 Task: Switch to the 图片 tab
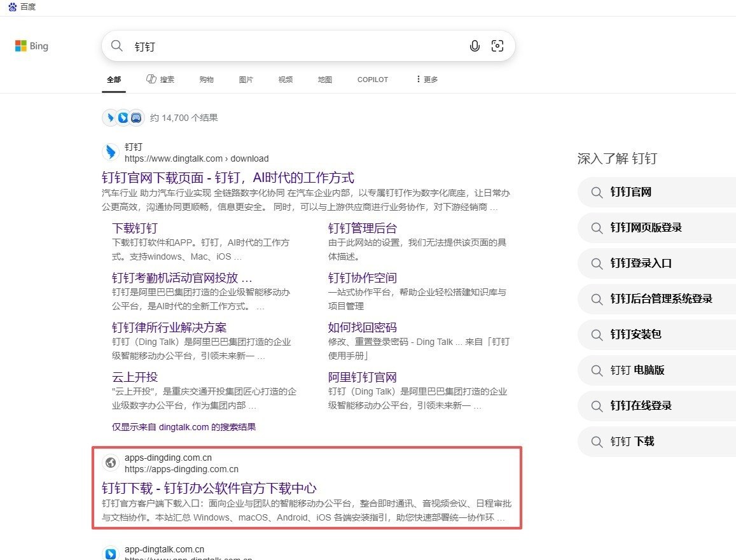(246, 80)
